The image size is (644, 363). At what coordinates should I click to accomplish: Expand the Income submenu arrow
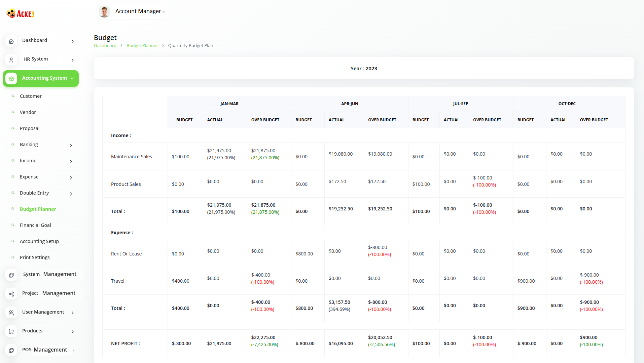pyautogui.click(x=71, y=161)
